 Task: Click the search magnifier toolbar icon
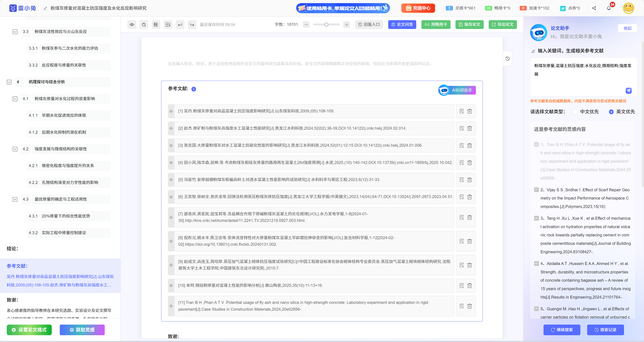[x=144, y=25]
